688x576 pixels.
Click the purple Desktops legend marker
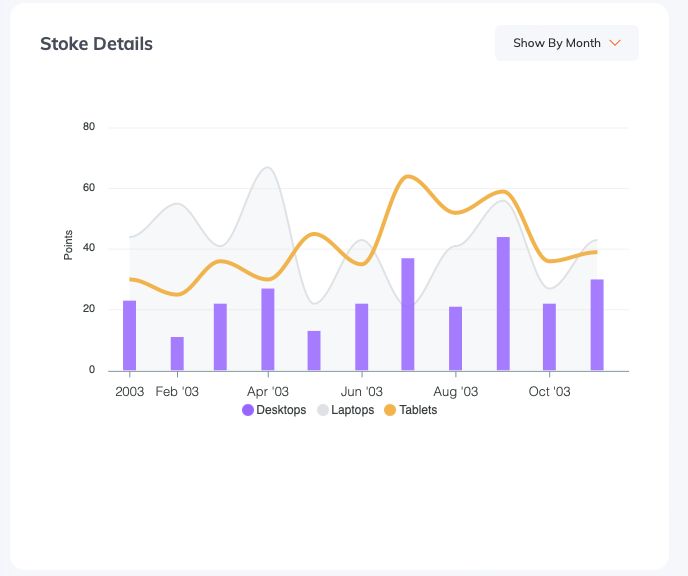(248, 410)
